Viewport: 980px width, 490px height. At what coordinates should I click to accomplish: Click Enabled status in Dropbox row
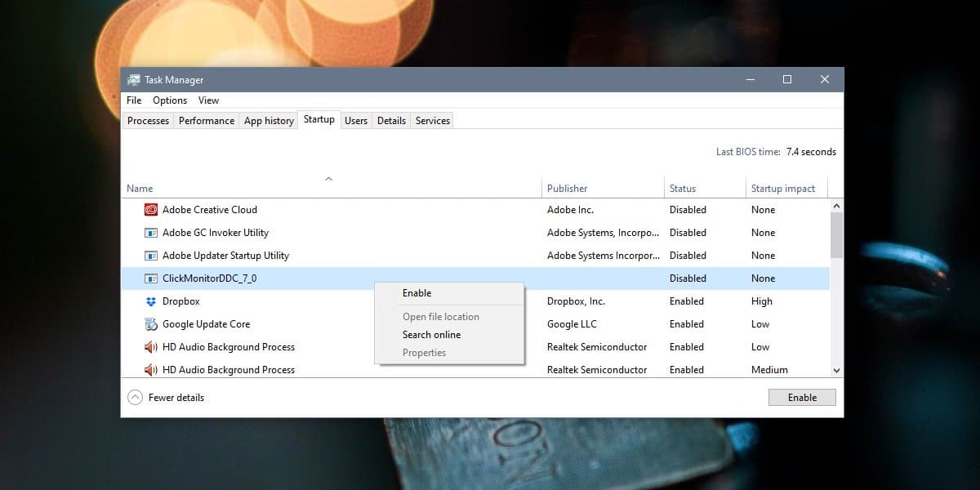click(x=687, y=301)
